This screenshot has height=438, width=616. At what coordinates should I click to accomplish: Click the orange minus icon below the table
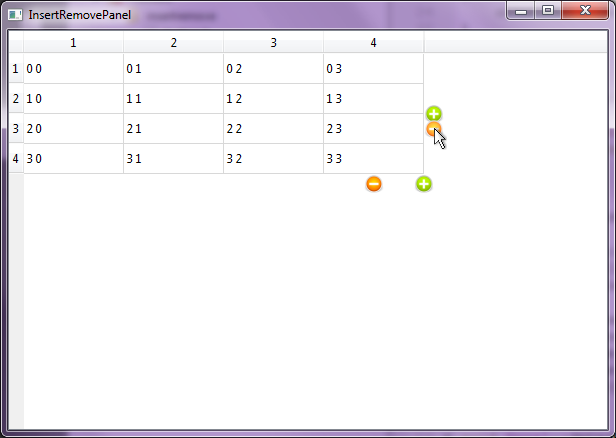pyautogui.click(x=374, y=184)
